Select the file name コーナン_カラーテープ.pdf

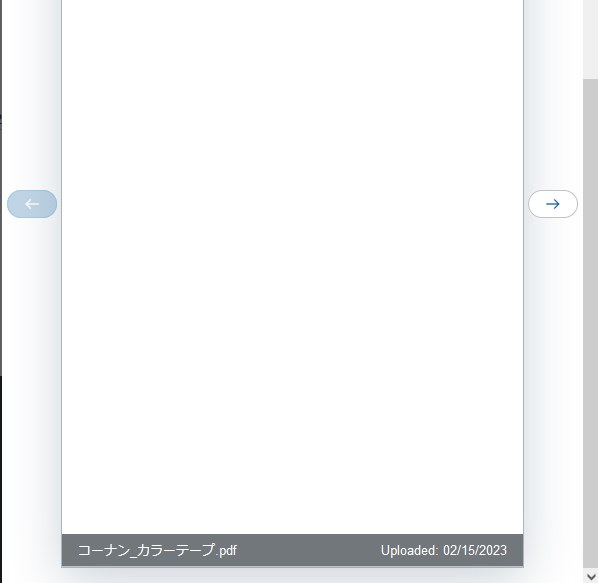(158, 550)
